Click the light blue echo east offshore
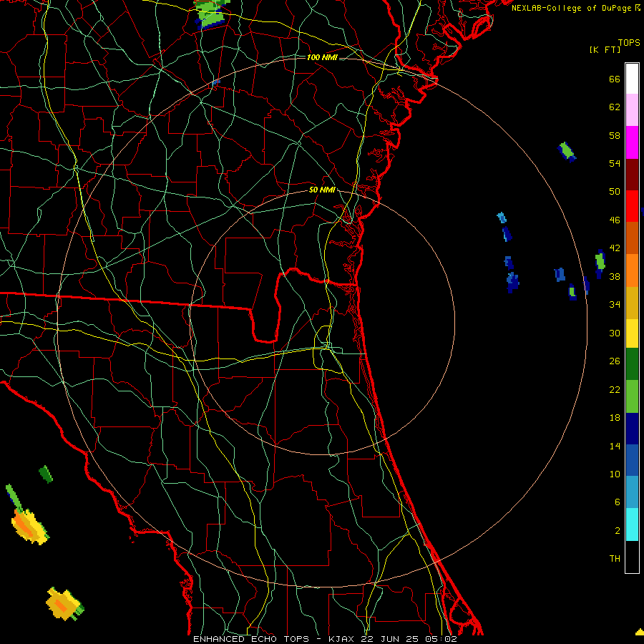This screenshot has height=644, width=644. pos(502,218)
